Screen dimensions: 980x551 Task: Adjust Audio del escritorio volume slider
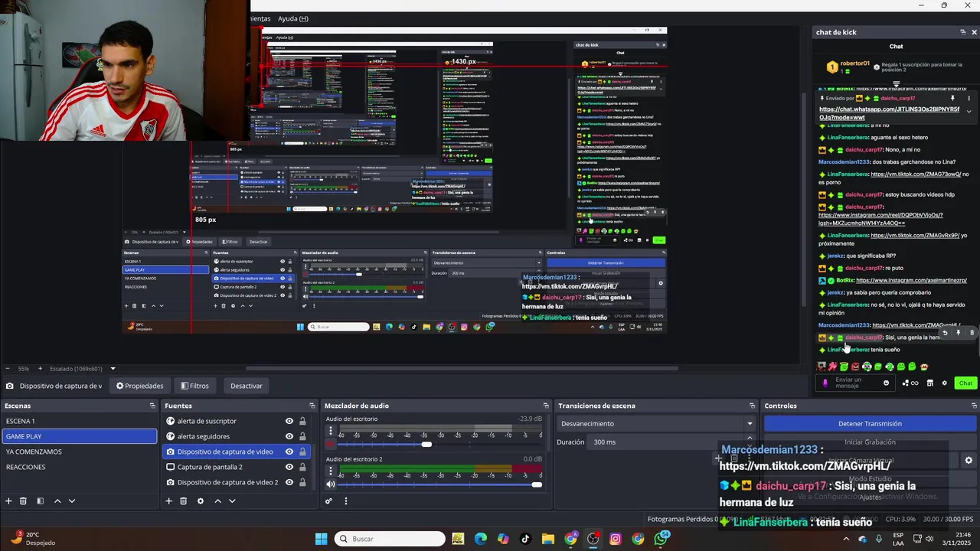426,444
